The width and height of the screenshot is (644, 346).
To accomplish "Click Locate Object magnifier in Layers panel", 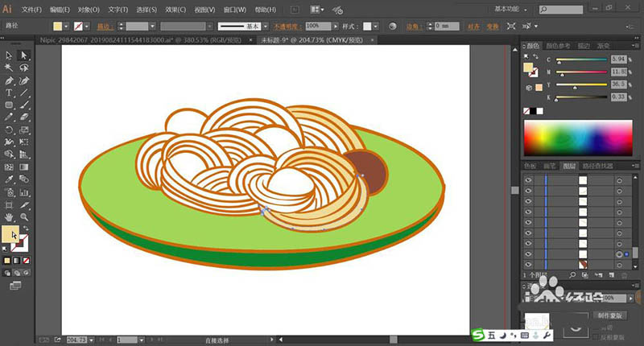I will pos(572,275).
